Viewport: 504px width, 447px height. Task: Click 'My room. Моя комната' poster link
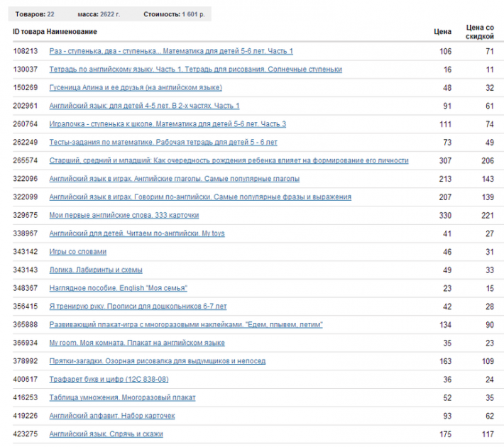tap(136, 343)
